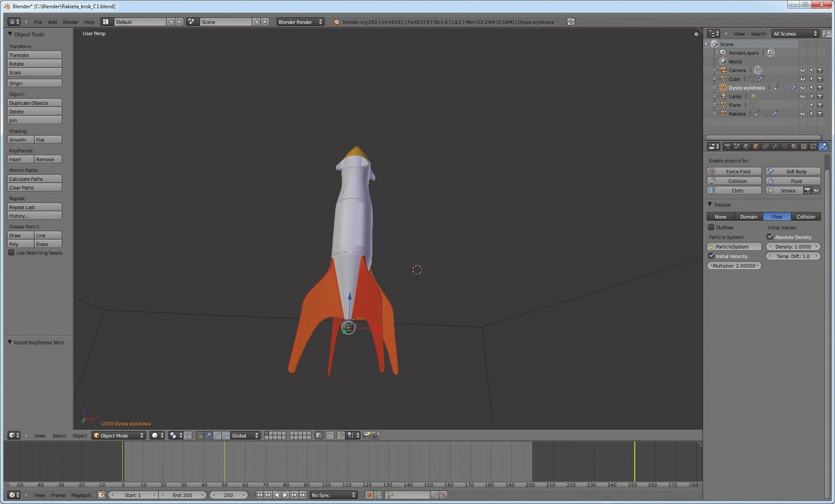The height and width of the screenshot is (504, 835).
Task: Open the All Scenes outliner dropdown
Action: pyautogui.click(x=795, y=33)
